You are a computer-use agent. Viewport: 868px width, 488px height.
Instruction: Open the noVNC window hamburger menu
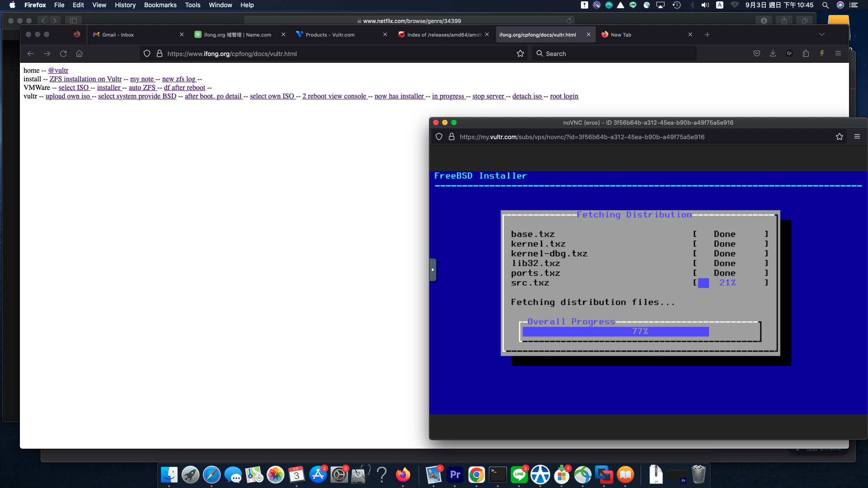[857, 136]
